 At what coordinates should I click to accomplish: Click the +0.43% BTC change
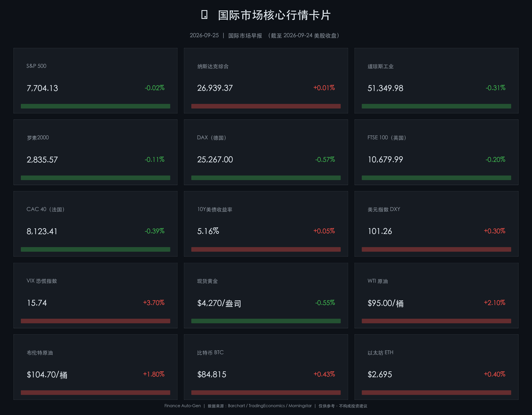coord(324,374)
